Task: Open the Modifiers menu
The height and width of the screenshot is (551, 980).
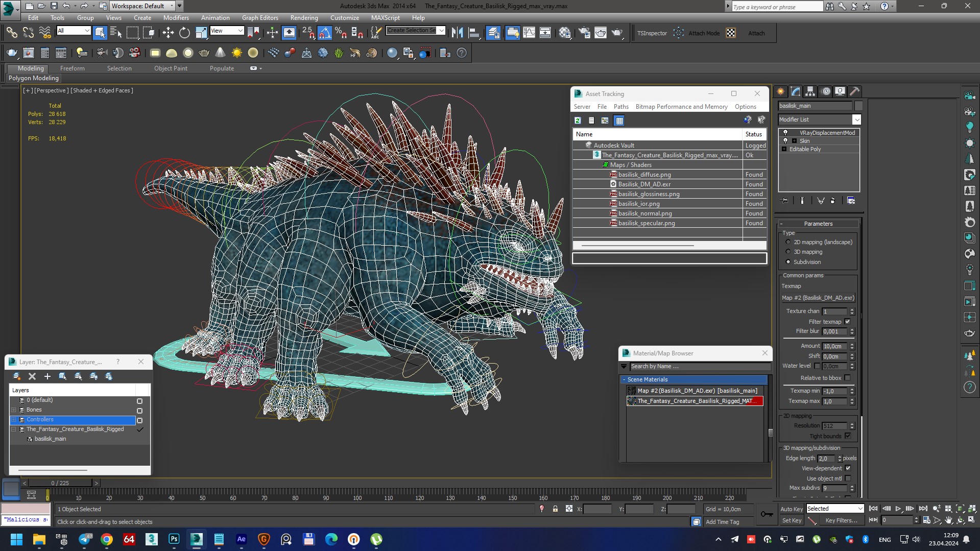Action: tap(176, 17)
